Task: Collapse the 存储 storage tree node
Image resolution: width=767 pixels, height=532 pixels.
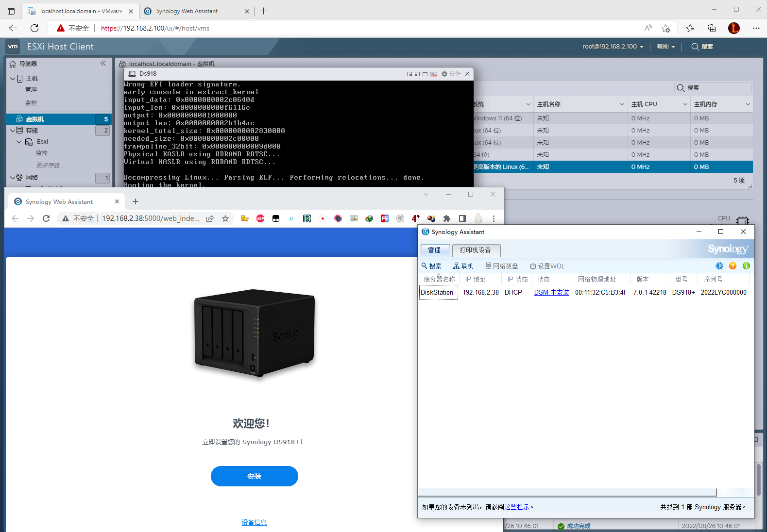Action: 13,130
